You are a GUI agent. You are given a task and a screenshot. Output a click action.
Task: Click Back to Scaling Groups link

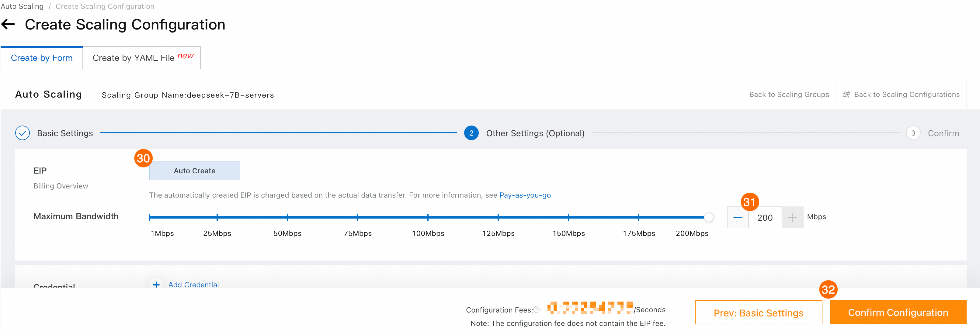pos(789,94)
